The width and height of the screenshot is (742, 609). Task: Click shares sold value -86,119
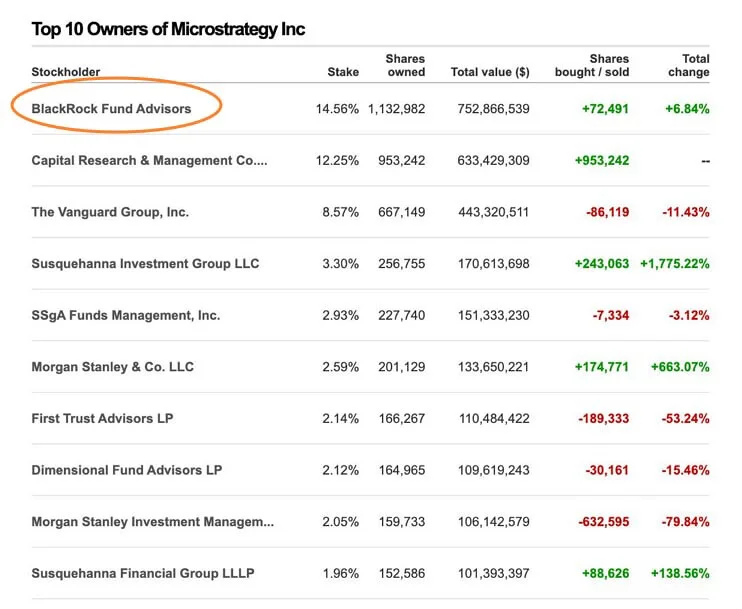[x=608, y=212]
